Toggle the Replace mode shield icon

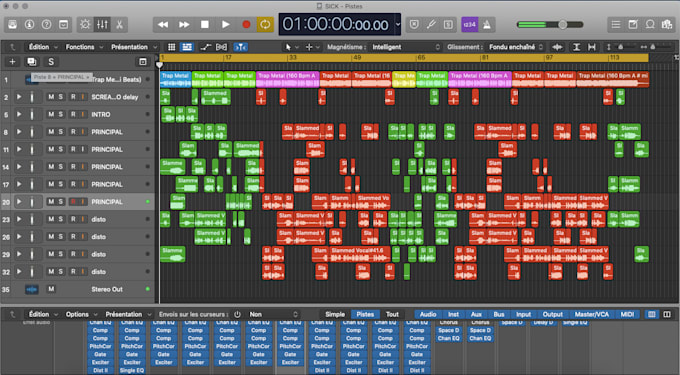tap(414, 25)
